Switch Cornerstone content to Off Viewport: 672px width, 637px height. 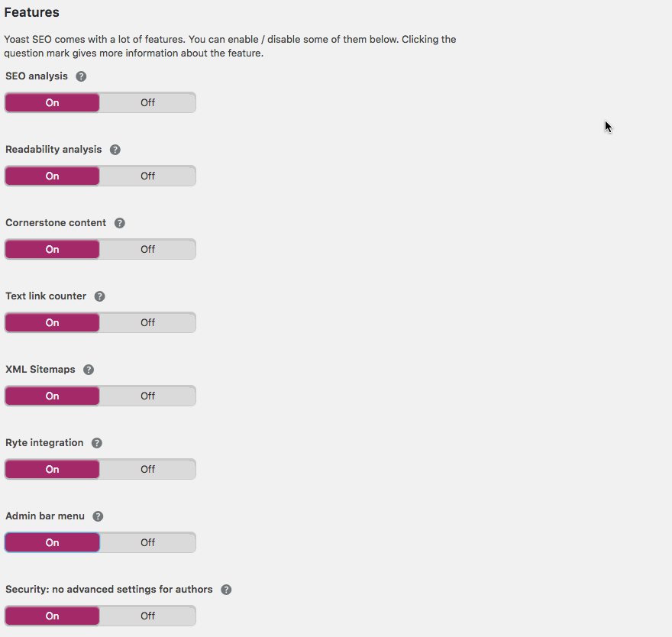147,249
